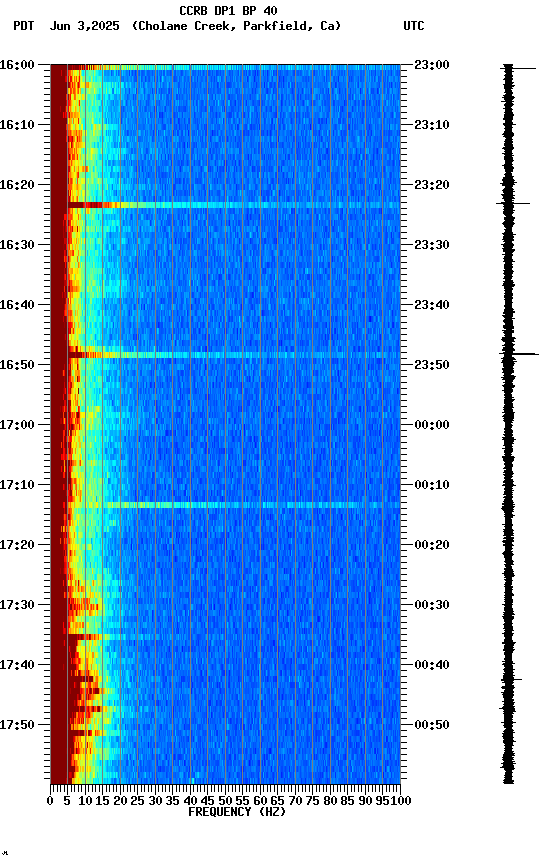552x864 pixels.
Task: Click the 90 Hz frequency axis label
Action: coord(365,801)
